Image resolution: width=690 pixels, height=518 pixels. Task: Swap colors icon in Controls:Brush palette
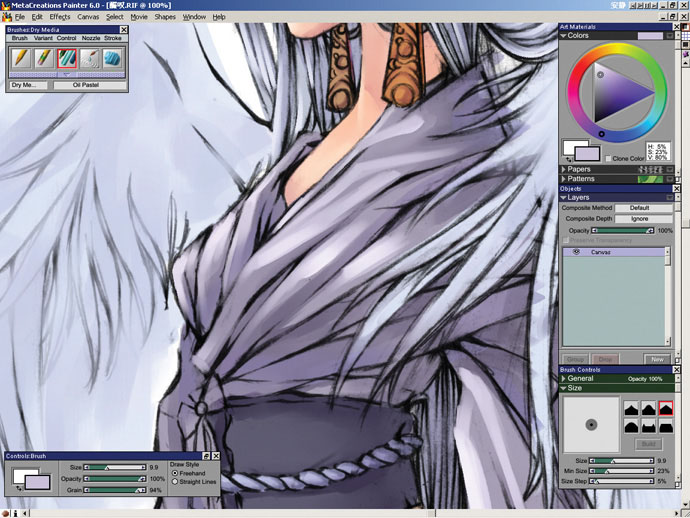tap(18, 488)
